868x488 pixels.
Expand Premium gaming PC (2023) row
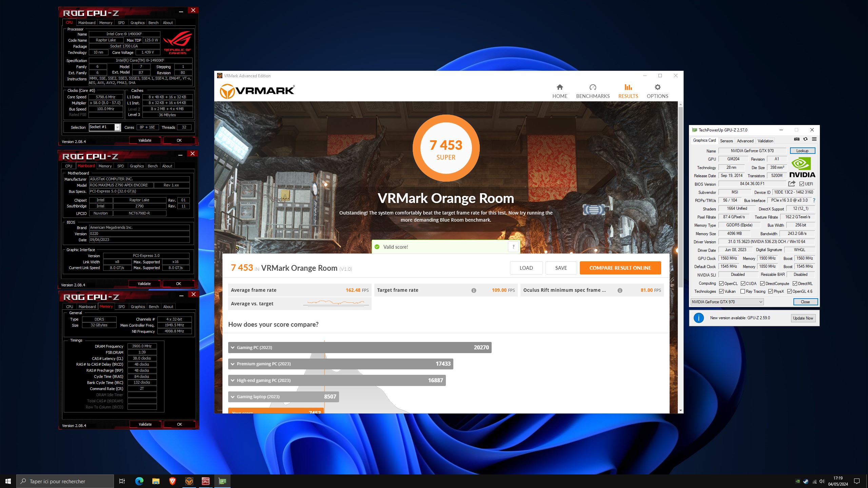(341, 364)
